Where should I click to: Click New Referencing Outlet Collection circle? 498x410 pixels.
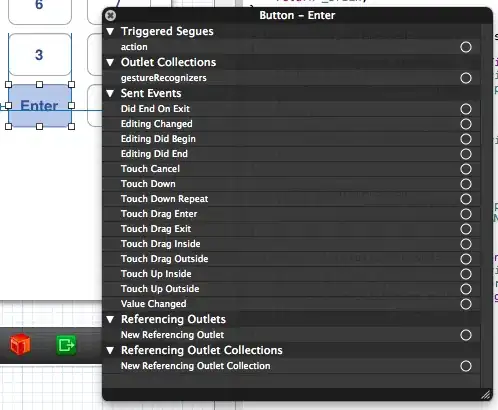(466, 366)
